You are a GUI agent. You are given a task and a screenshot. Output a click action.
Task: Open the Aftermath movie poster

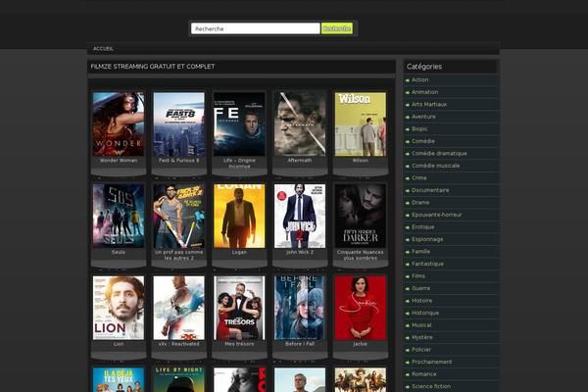300,124
